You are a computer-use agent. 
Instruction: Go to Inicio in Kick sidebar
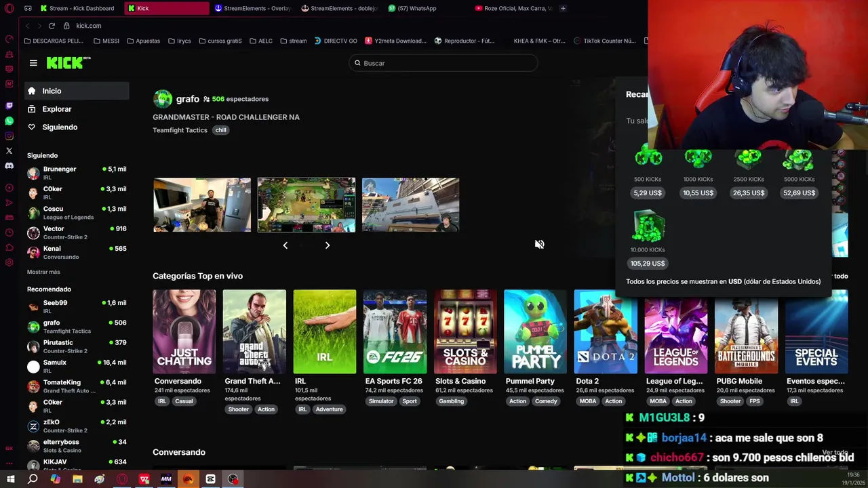click(x=77, y=91)
